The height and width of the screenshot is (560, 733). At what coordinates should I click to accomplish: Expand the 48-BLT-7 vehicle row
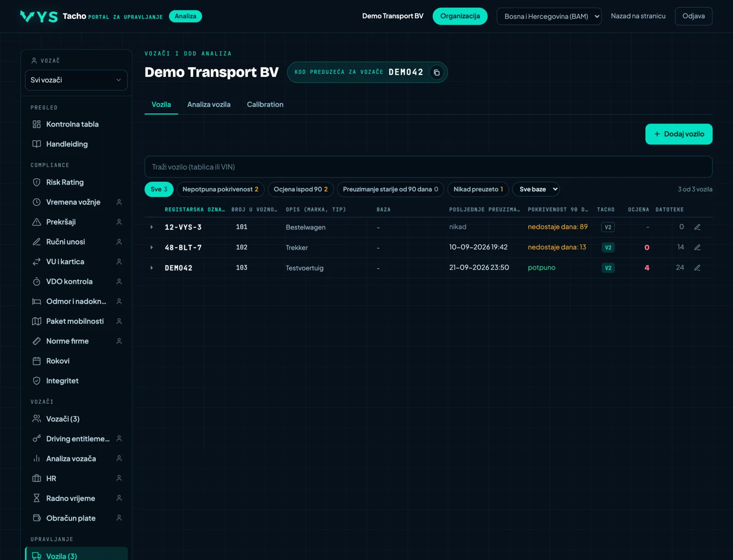152,247
